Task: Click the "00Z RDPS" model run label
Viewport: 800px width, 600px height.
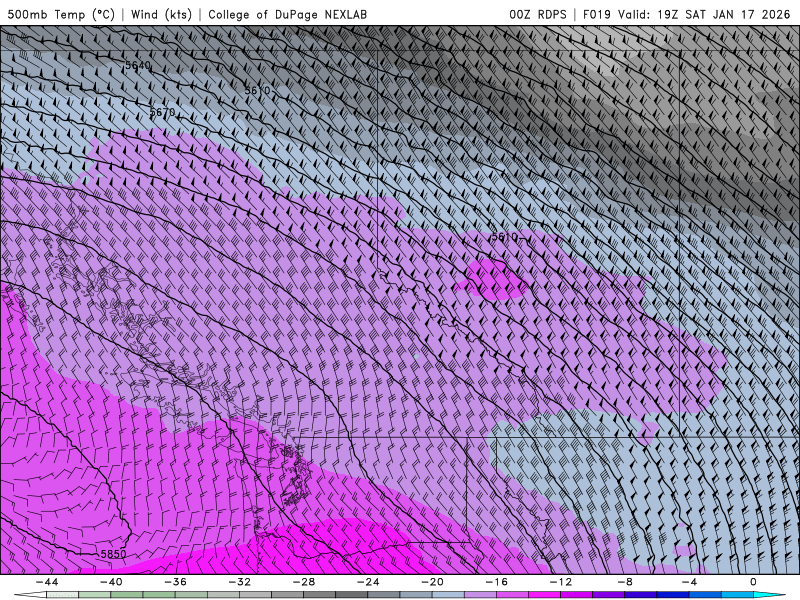Action: 538,14
